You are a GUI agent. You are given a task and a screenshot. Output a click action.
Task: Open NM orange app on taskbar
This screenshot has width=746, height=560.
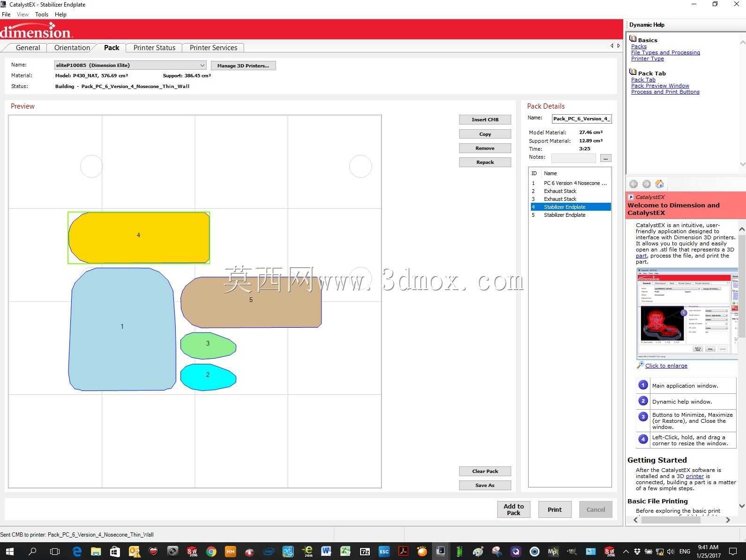click(x=230, y=552)
